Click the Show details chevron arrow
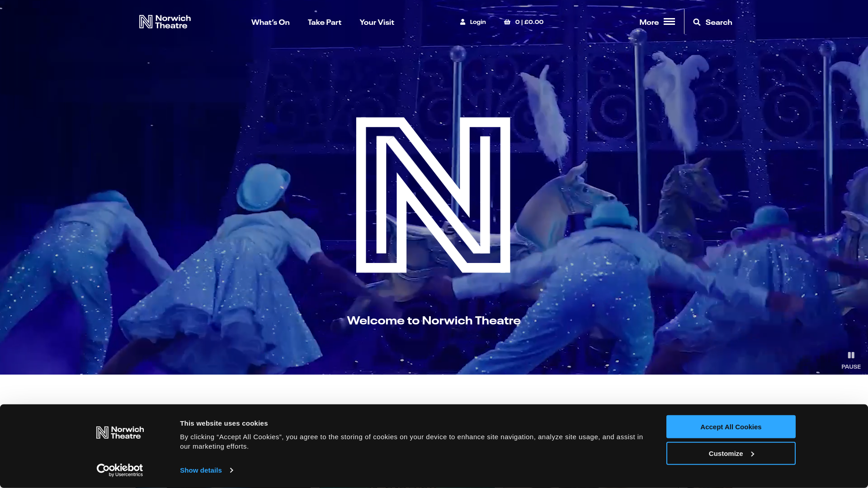 click(231, 470)
